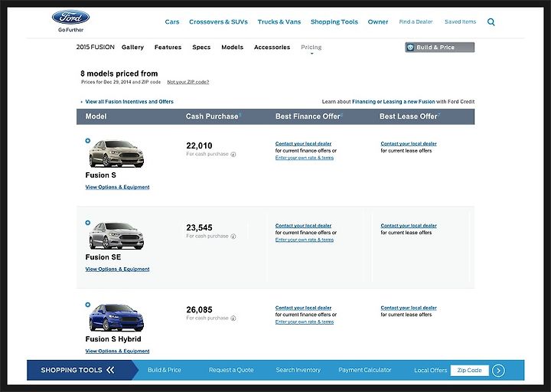551x392 pixels.
Task: Contact local dealer for Fusion S Hybrid finance
Action: point(303,308)
